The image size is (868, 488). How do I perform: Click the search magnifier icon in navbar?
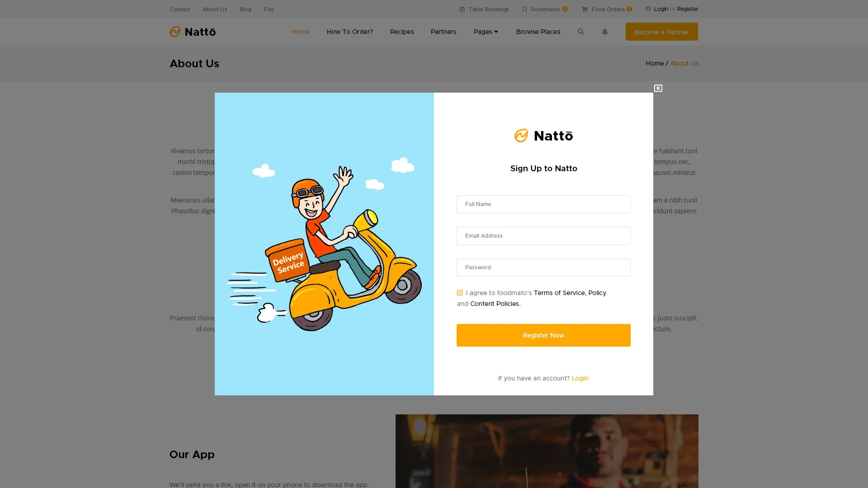click(581, 32)
